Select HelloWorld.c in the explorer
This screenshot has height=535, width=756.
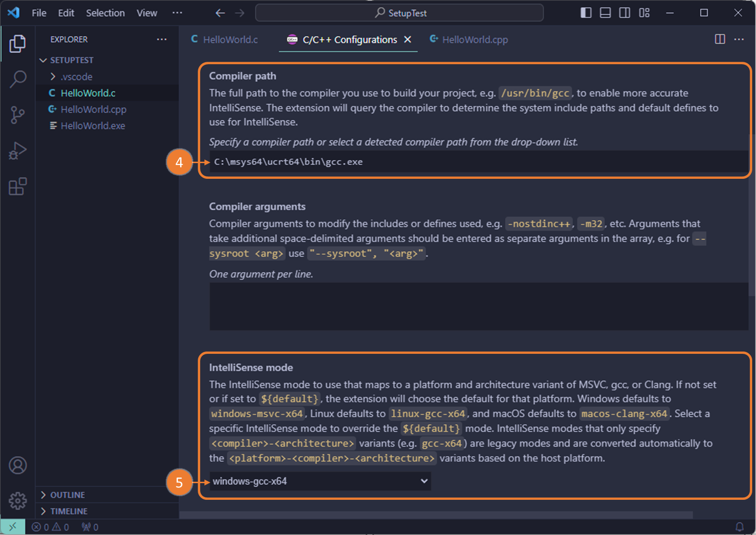tap(107, 93)
